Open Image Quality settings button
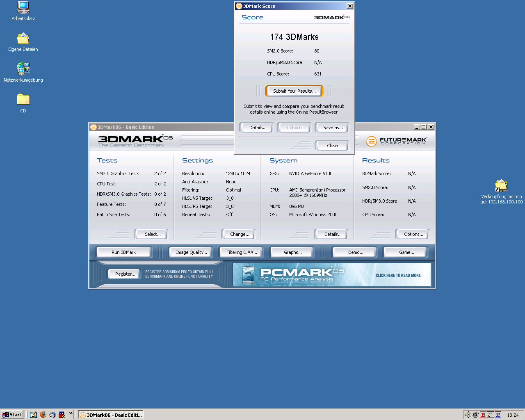This screenshot has width=525, height=420. click(192, 252)
